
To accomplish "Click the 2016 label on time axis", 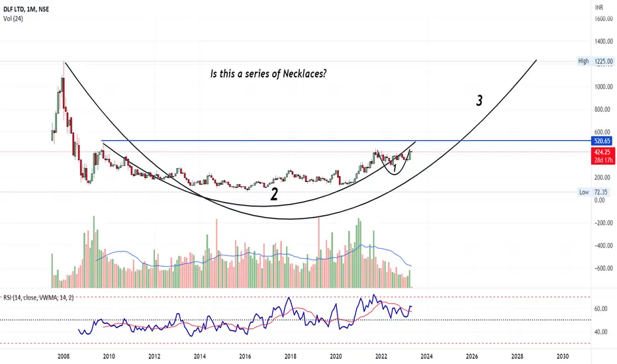I will [x=245, y=357].
